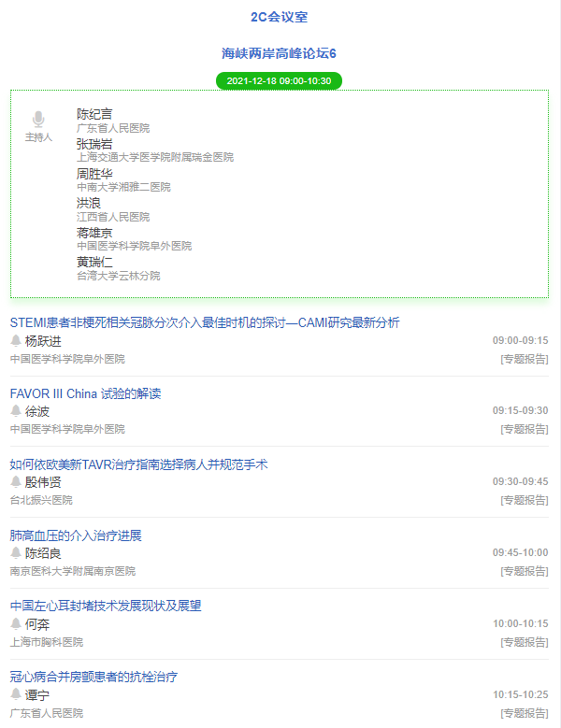Click 上海市胸科医院 affiliation

[x=47, y=643]
